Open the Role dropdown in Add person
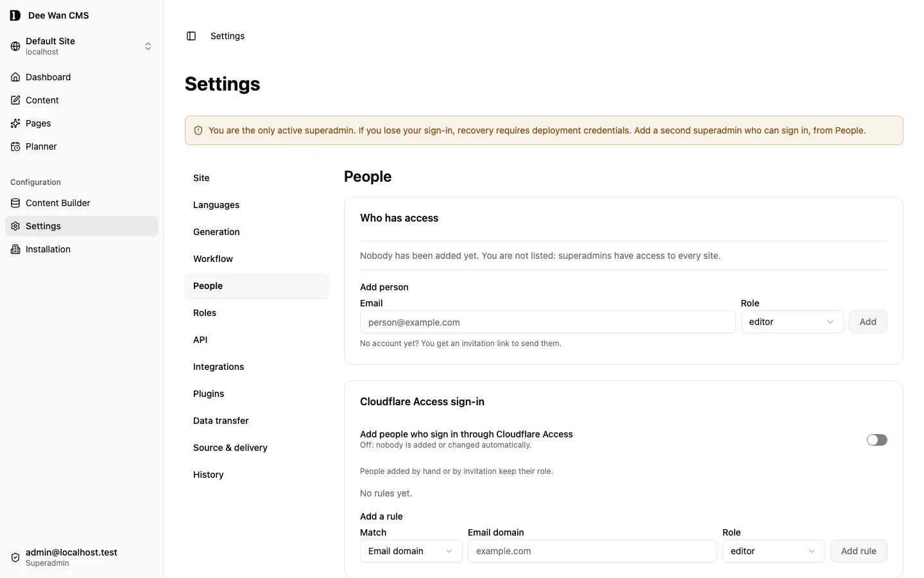This screenshot has width=924, height=578. pyautogui.click(x=792, y=322)
